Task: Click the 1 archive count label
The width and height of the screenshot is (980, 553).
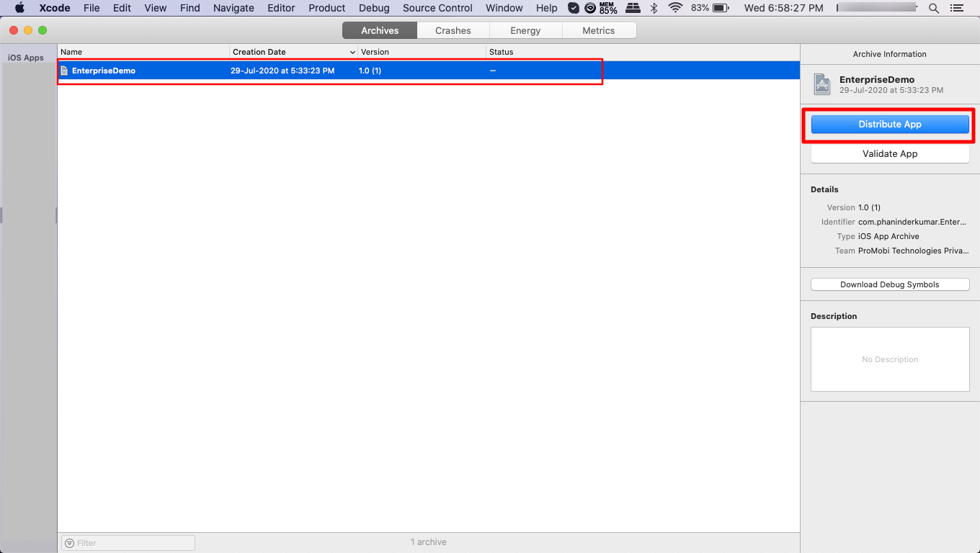Action: click(x=429, y=542)
